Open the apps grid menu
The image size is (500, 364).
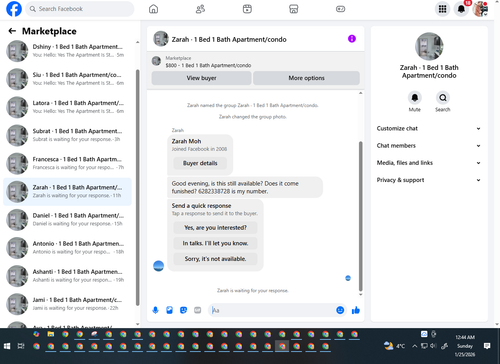(442, 9)
